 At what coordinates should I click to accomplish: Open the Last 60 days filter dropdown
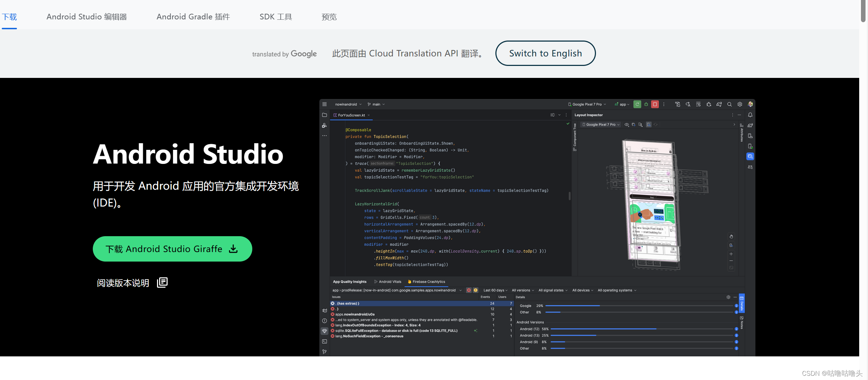click(495, 290)
